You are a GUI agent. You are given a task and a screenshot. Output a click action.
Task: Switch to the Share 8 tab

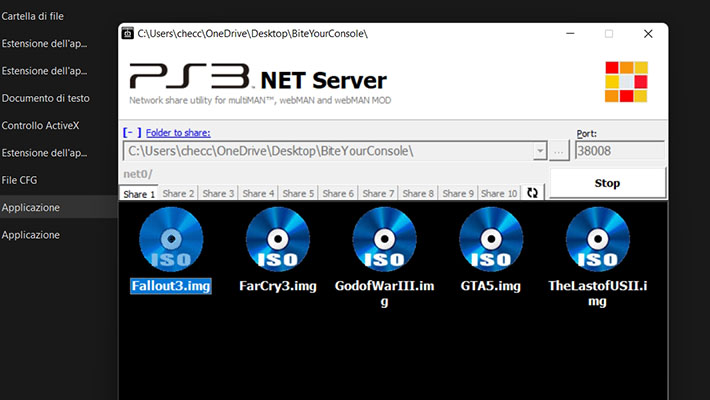pos(417,193)
